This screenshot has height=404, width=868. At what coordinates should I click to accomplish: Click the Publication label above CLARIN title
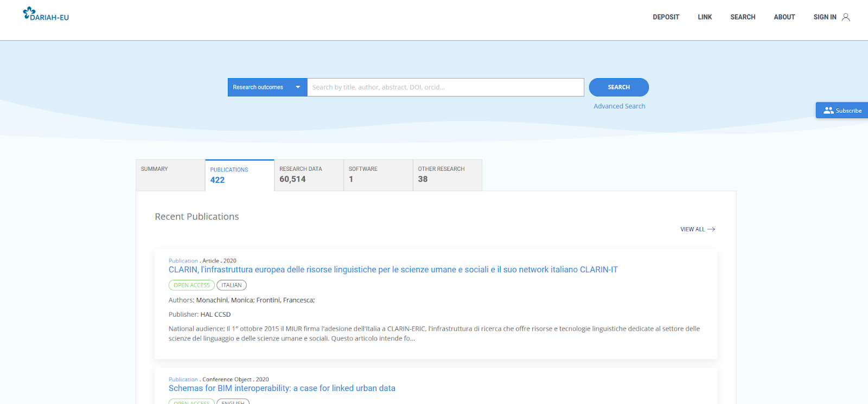click(x=183, y=261)
